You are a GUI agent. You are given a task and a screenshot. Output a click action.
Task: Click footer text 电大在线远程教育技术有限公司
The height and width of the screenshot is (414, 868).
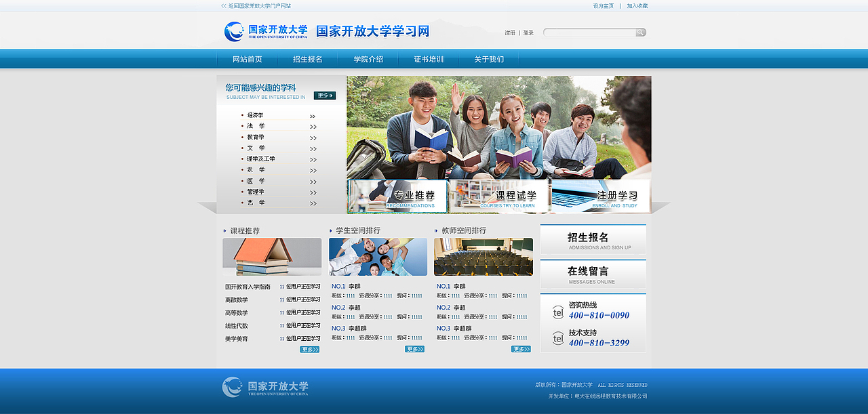610,396
